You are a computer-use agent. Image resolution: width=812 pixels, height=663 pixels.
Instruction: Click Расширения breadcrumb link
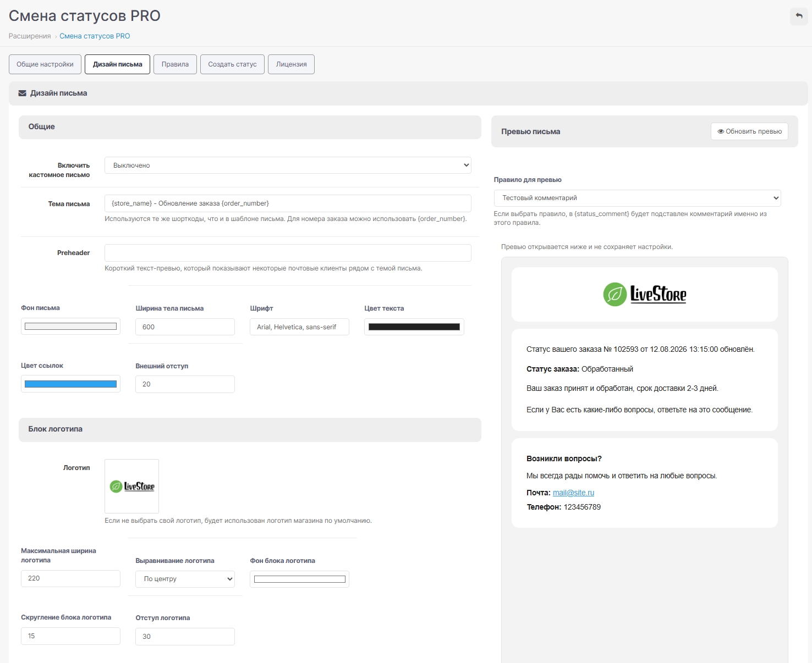pos(30,36)
